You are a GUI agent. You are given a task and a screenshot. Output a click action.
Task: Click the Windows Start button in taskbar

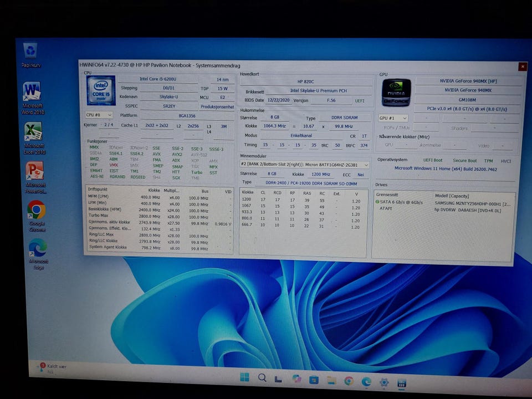pyautogui.click(x=244, y=378)
